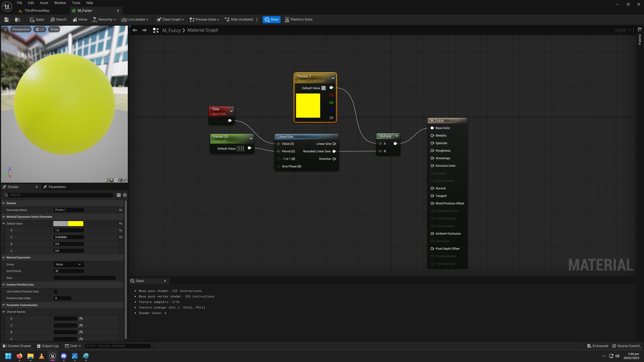Open Platform Stats
Screen dimensions: 644x362
pos(298,19)
